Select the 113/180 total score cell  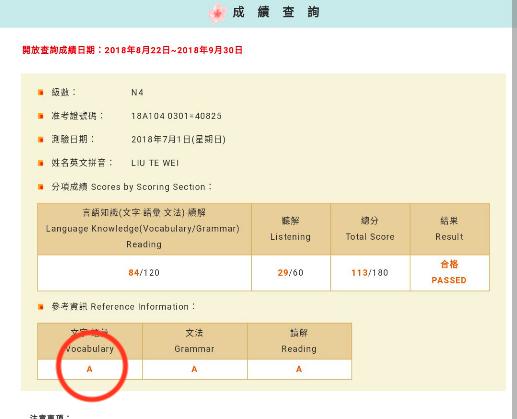(x=370, y=273)
